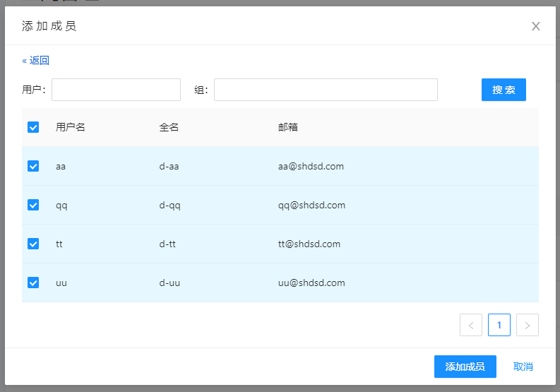Click full name d-uu in last row

pos(169,283)
